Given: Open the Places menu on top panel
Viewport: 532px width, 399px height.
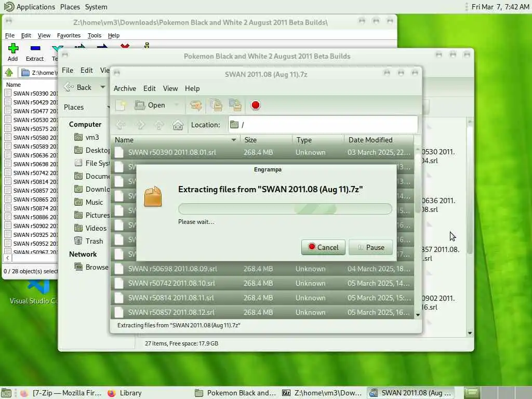Looking at the screenshot, I should (x=70, y=7).
